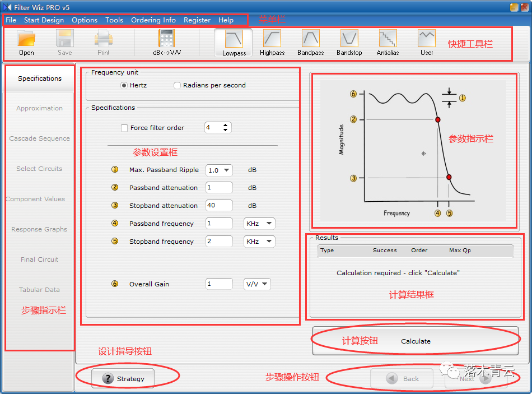Viewport: 532px width, 394px height.
Task: Select the Antialias filter type
Action: tap(388, 43)
